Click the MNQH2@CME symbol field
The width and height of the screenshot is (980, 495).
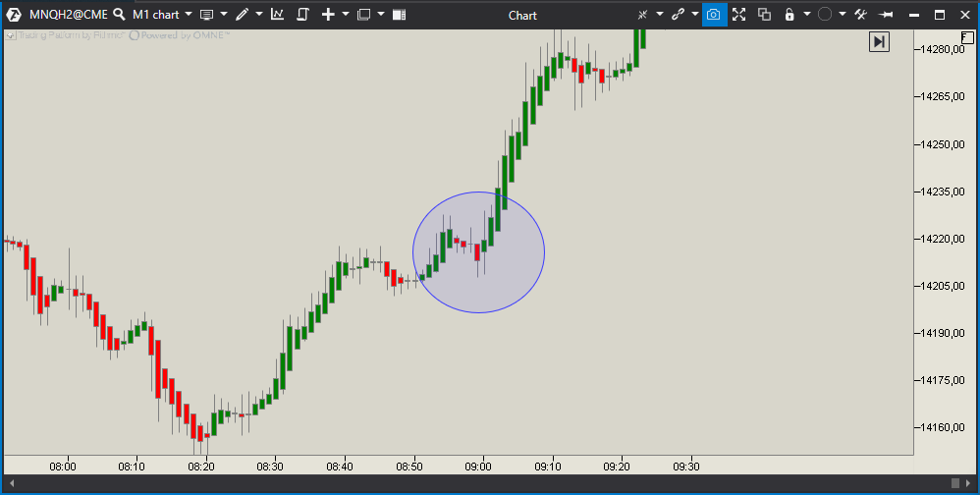point(68,15)
